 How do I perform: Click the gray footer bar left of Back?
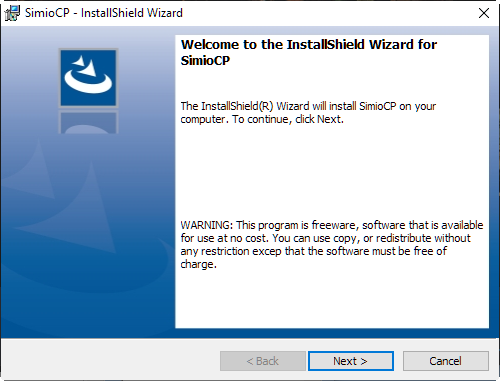[x=110, y=361]
